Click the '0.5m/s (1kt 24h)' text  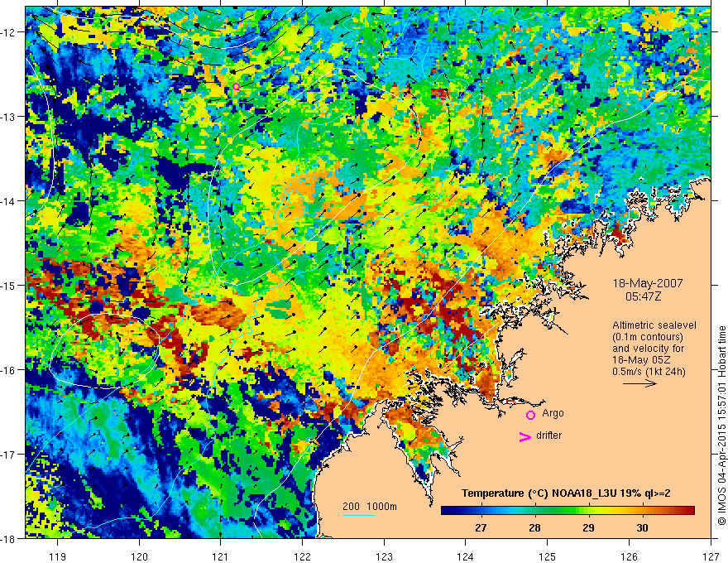pos(649,371)
